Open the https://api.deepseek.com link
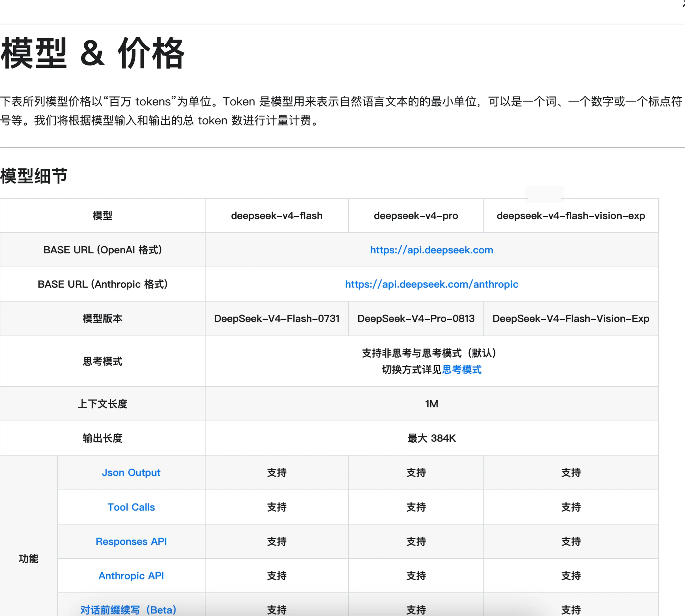Screen dimensions: 685x616 pyautogui.click(x=432, y=250)
